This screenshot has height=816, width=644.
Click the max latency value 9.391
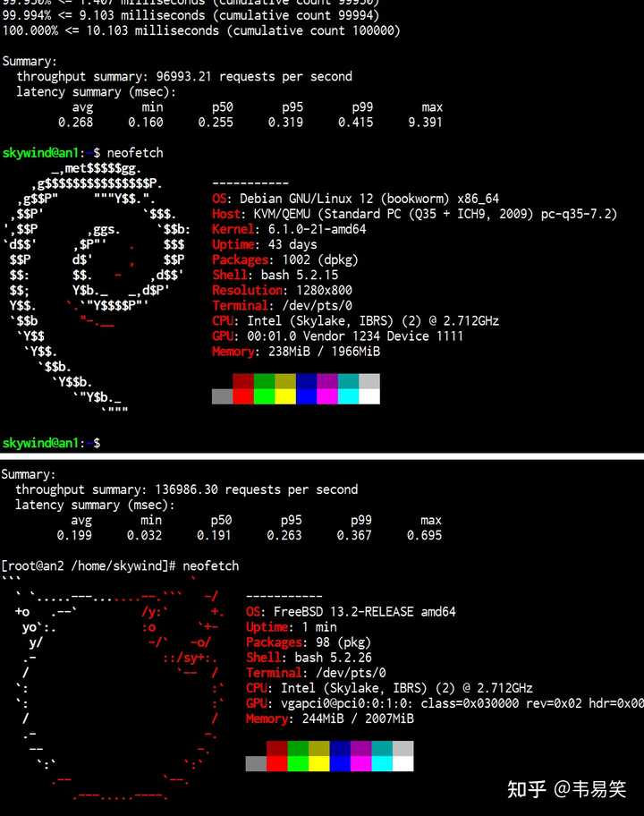(425, 123)
